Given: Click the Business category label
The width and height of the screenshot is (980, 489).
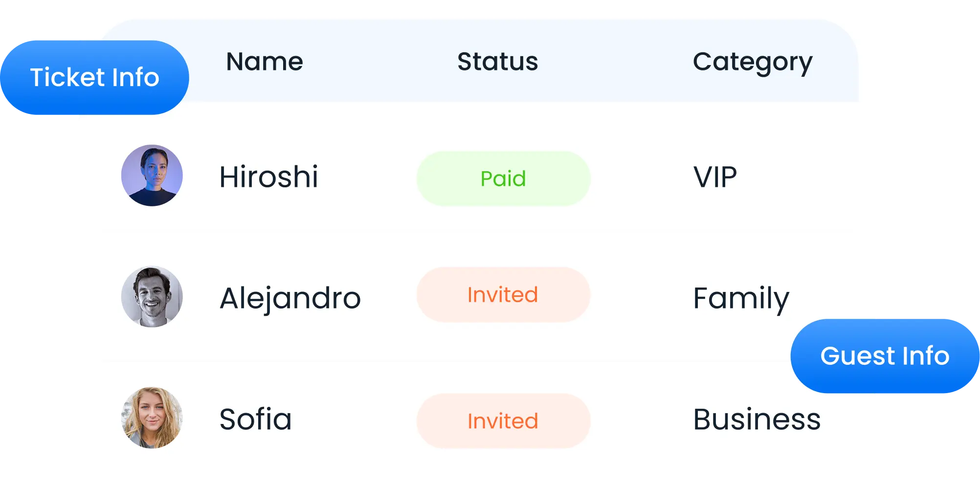Looking at the screenshot, I should click(x=757, y=420).
